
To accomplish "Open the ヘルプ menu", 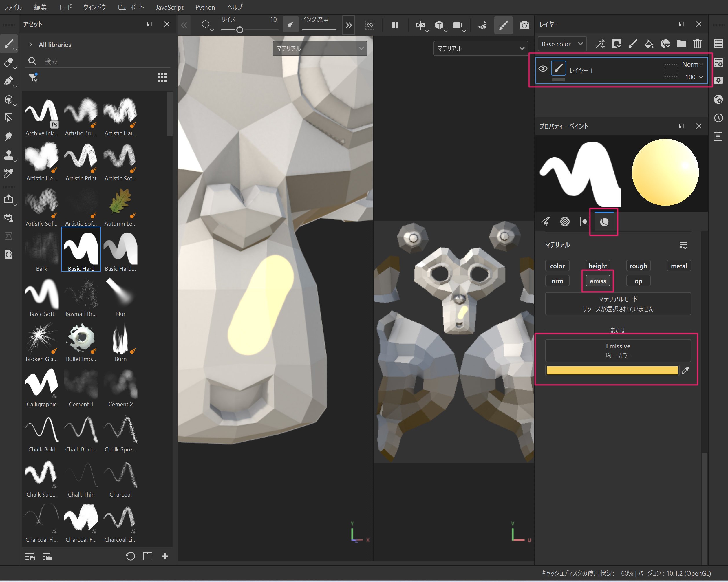I will coord(235,7).
